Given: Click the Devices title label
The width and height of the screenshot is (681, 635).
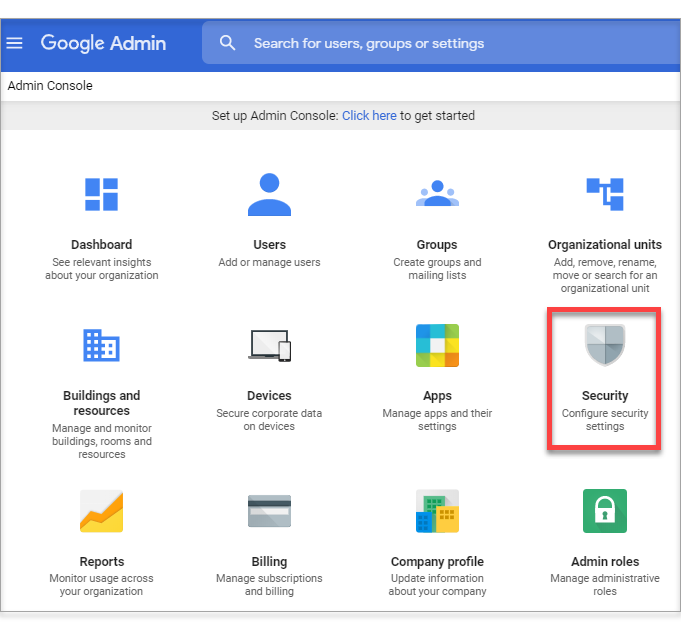Looking at the screenshot, I should pyautogui.click(x=269, y=396).
